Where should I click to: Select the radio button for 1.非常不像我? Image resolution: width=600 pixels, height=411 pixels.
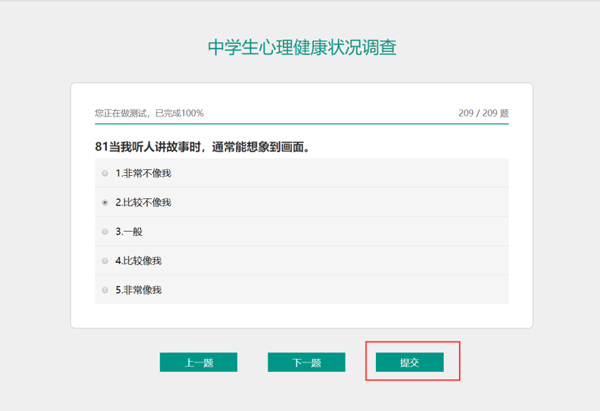click(x=105, y=173)
